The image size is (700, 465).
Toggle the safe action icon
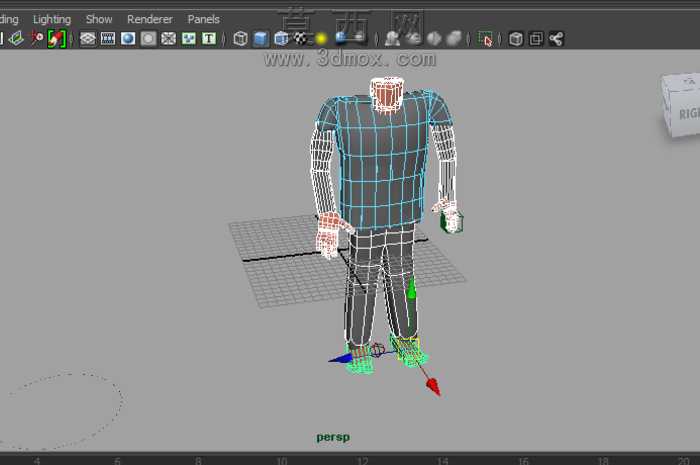tap(188, 39)
